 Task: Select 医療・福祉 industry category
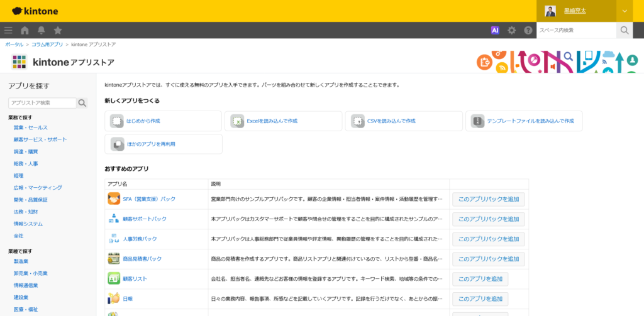[25, 310]
